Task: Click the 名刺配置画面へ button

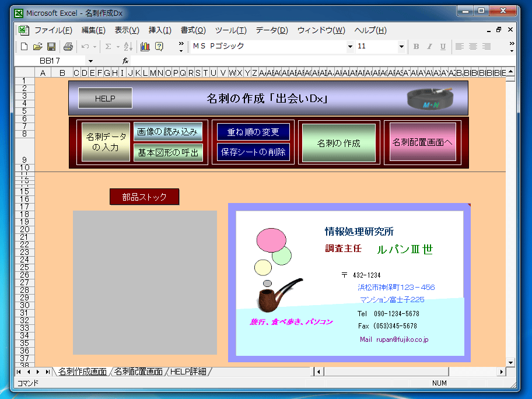Action: (422, 142)
